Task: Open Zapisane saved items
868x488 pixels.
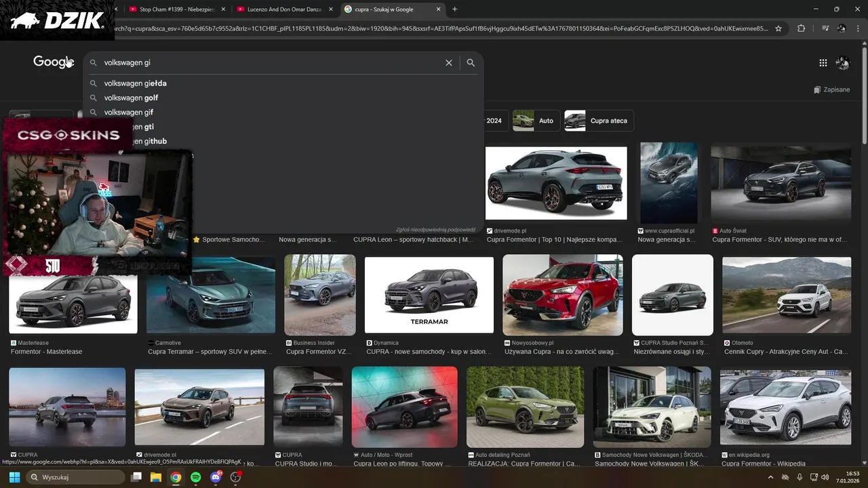Action: tap(831, 89)
